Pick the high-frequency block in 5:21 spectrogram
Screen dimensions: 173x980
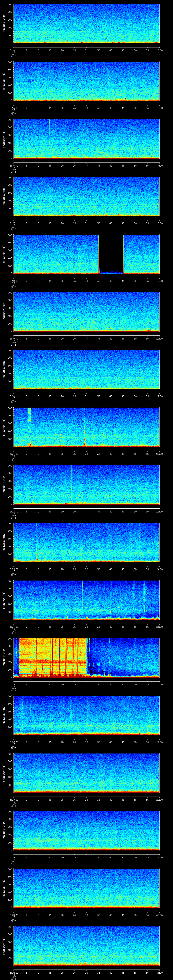click(x=29, y=415)
